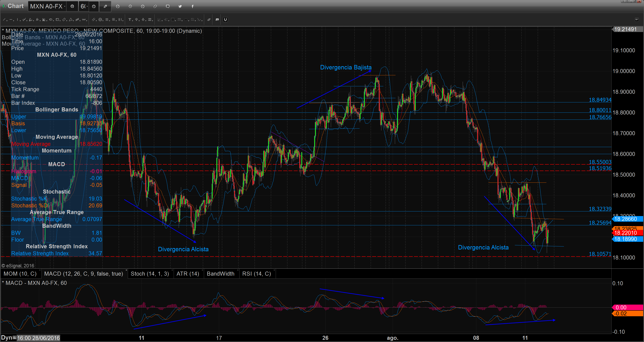Expand the ellipse tool dropdown arrow
The image size is (644, 342).
54,21
